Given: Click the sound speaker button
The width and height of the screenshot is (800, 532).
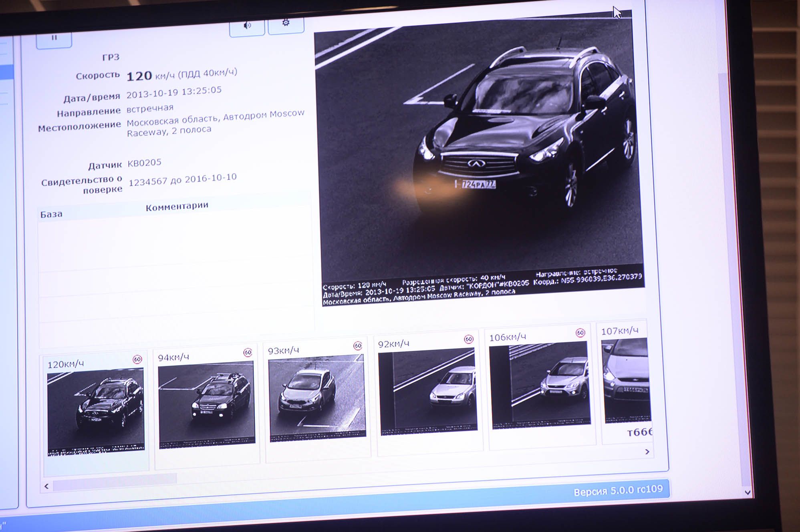Looking at the screenshot, I should click(x=247, y=27).
